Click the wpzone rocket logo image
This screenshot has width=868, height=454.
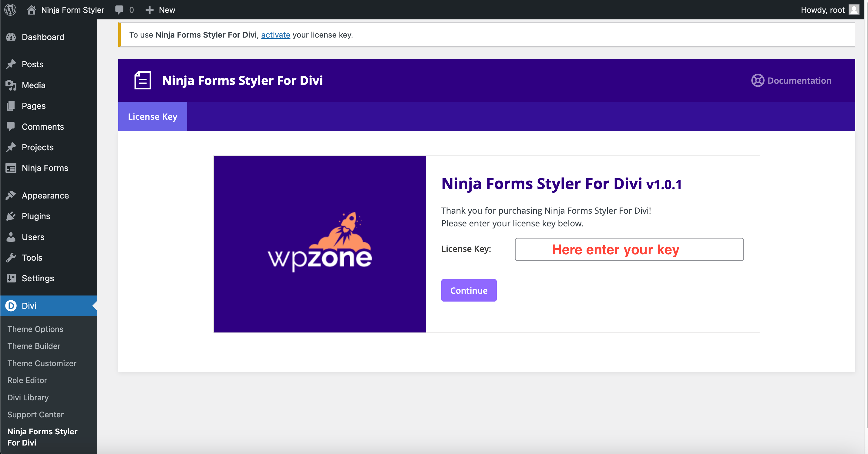coord(320,242)
